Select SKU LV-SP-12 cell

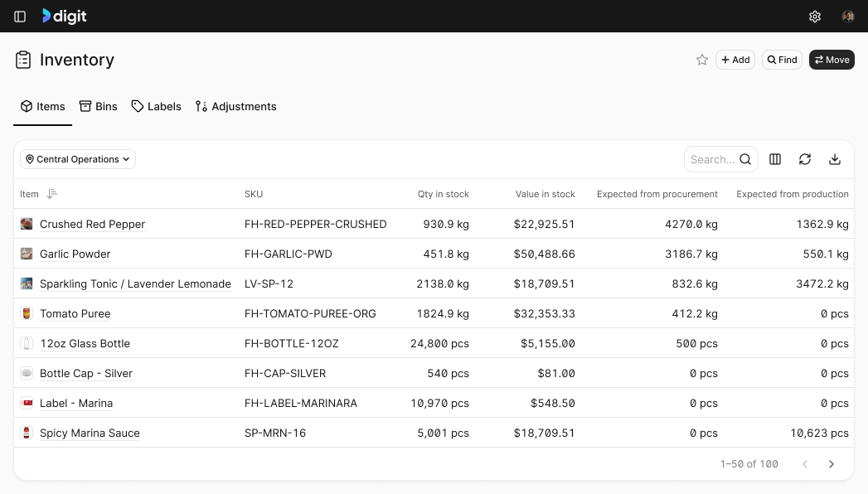(269, 283)
